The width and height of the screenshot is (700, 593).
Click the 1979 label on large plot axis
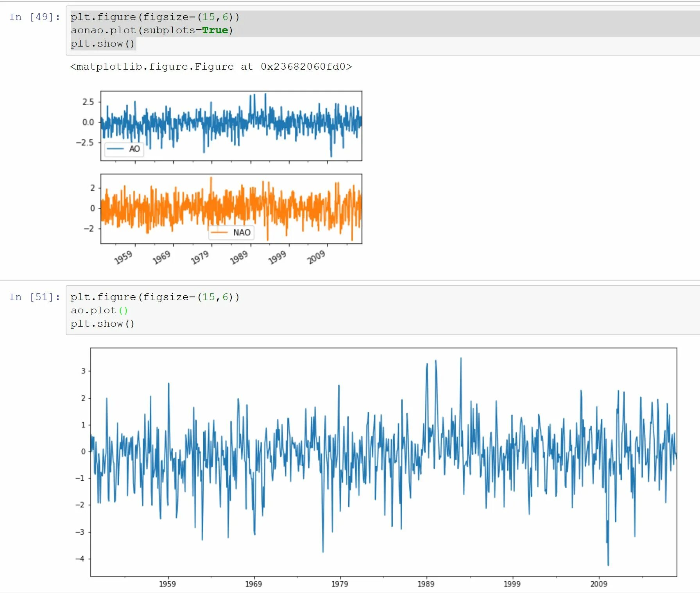340,584
